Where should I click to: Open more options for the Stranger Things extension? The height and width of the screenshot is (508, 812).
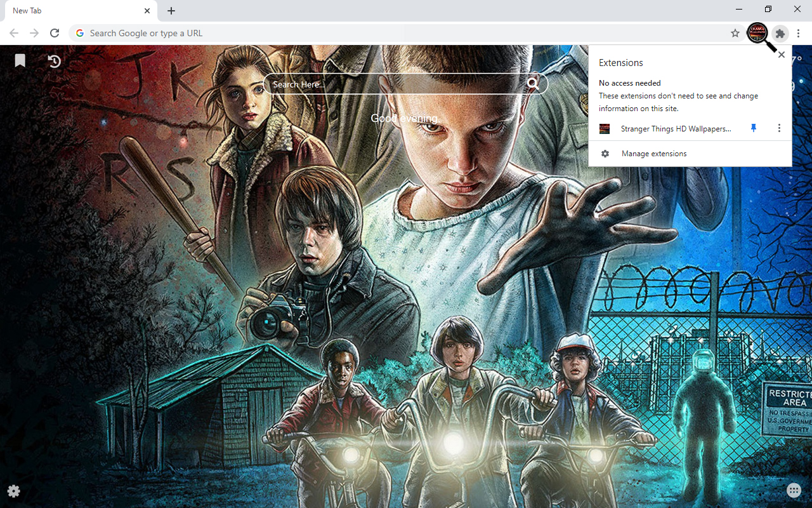(779, 128)
